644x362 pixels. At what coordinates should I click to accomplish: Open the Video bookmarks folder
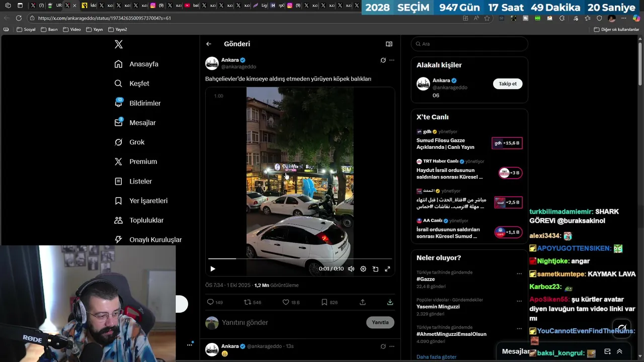point(72,30)
